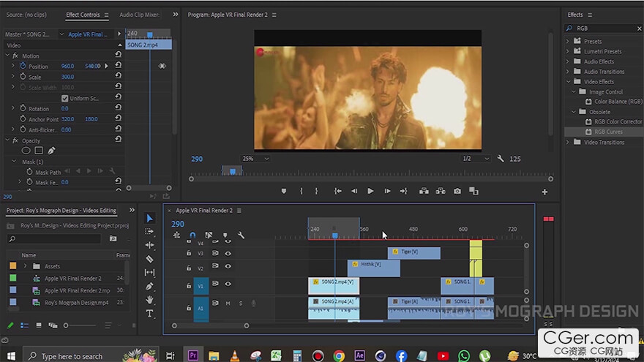The image size is (644, 362).
Task: Open the playback resolution 1/2 dropdown
Action: [475, 159]
